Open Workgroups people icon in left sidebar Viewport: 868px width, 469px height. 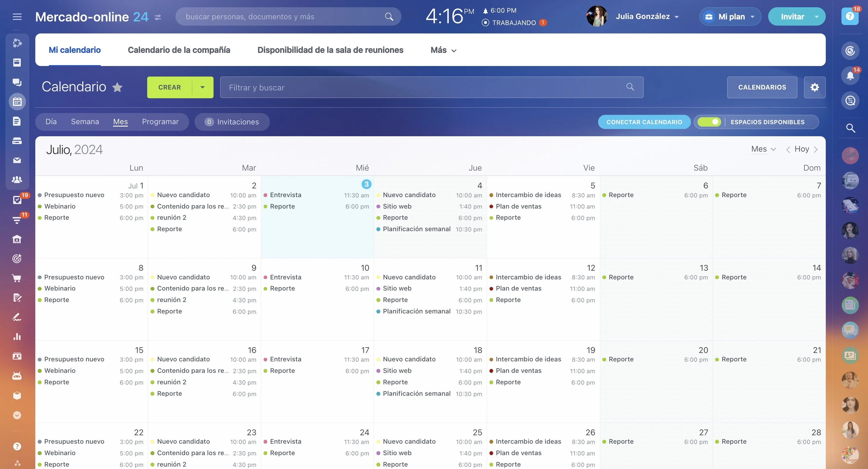coord(17,180)
